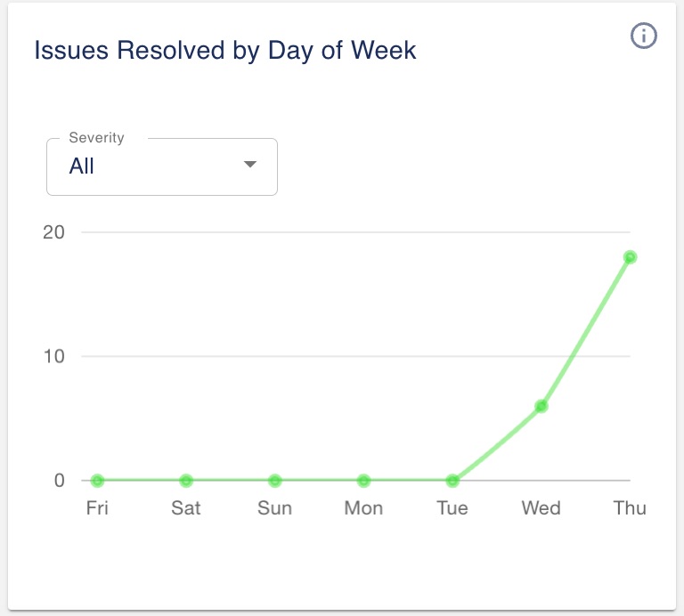Click the Sun x-axis label
The width and height of the screenshot is (684, 616).
(x=275, y=508)
